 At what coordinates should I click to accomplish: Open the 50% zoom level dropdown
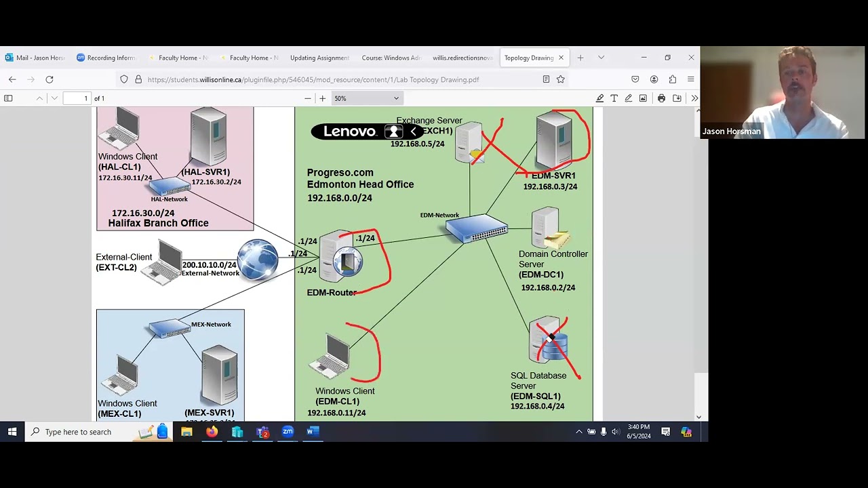pyautogui.click(x=366, y=98)
